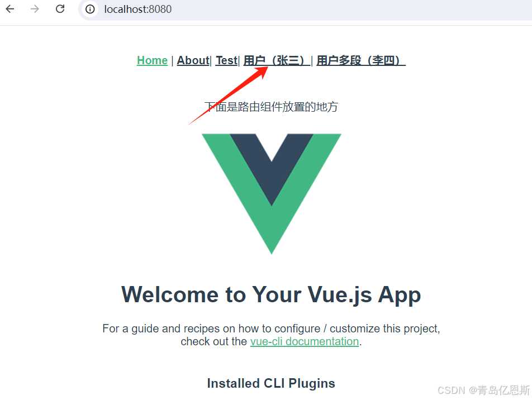Click the browser forward arrow

point(35,9)
